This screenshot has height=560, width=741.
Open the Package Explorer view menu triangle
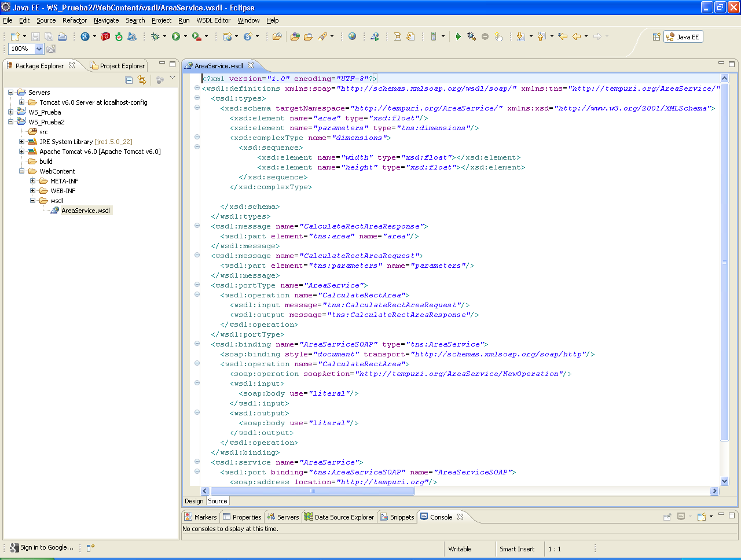click(173, 78)
